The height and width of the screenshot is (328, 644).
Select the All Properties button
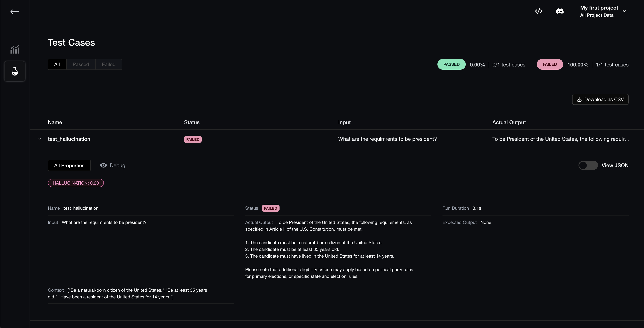click(69, 165)
